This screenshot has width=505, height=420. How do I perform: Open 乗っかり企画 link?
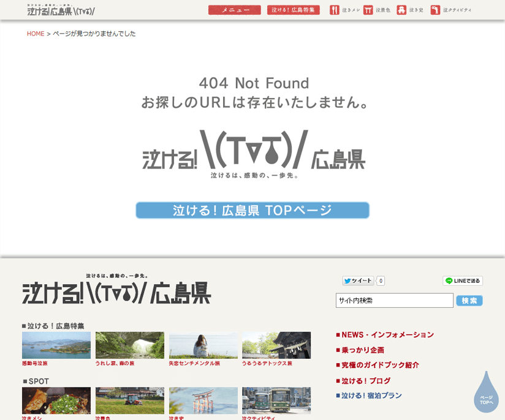(x=360, y=350)
